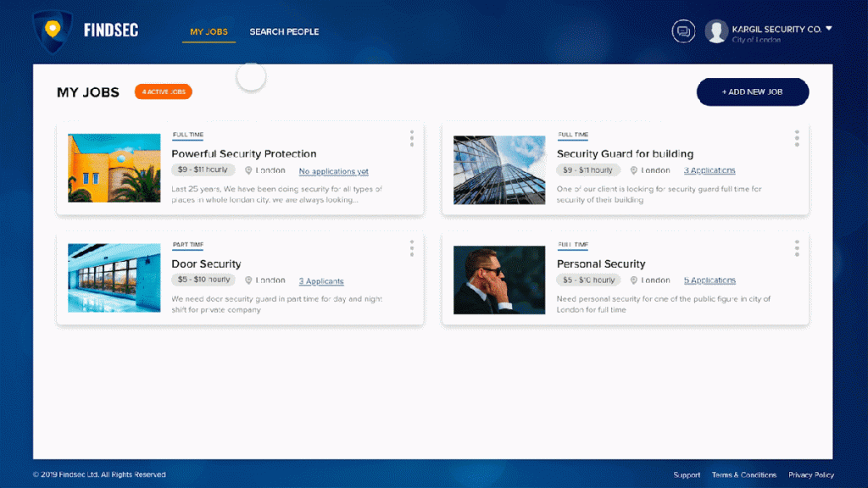
Task: Click the 4 Active Jobs badge
Action: tap(164, 91)
